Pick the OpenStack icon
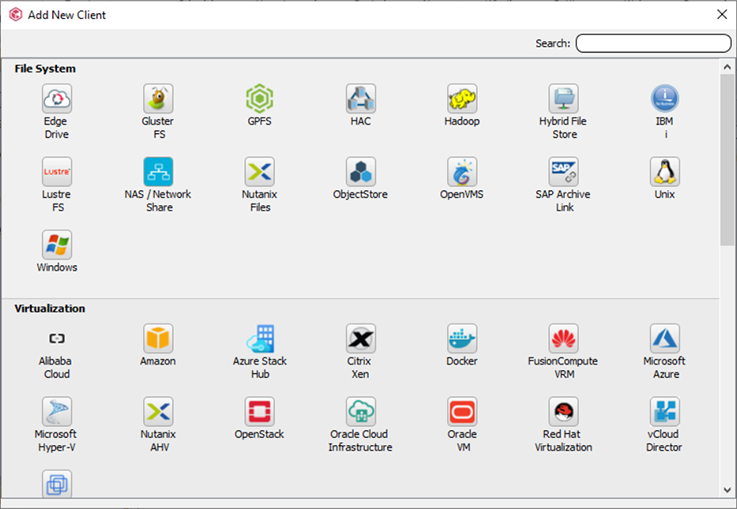This screenshot has height=509, width=737. coord(259,411)
